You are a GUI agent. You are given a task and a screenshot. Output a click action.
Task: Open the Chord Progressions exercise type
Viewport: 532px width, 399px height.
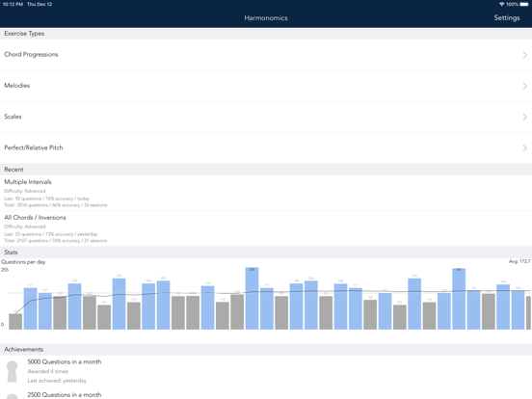click(x=266, y=55)
